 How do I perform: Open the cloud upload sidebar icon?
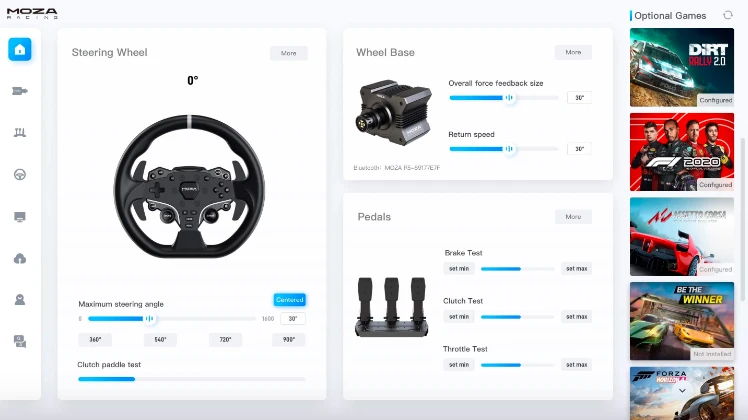tap(20, 259)
